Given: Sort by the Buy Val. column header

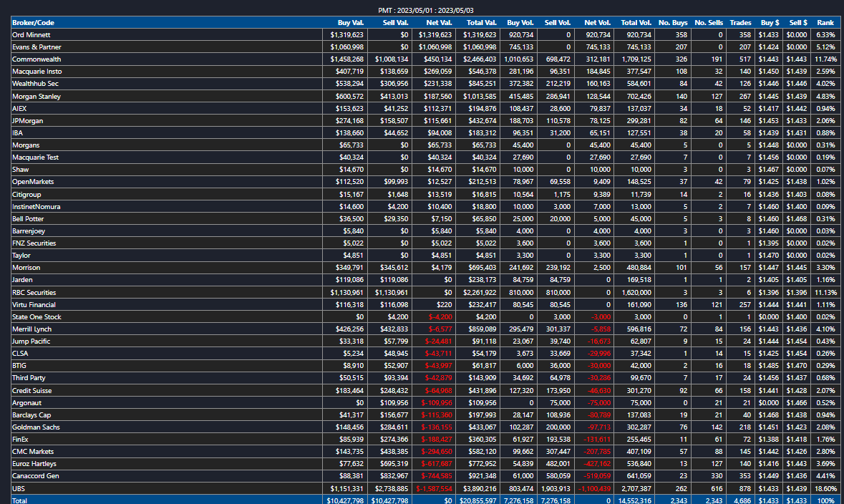Looking at the screenshot, I should (x=350, y=23).
